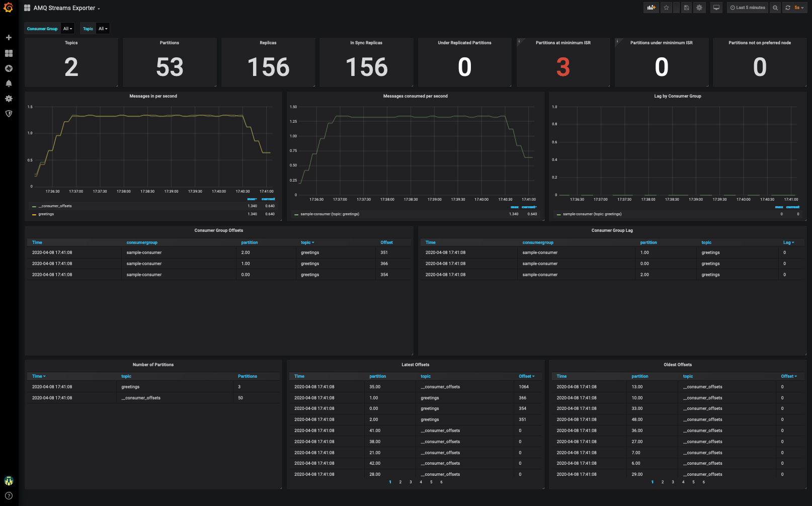This screenshot has width=812, height=506.
Task: Click the 50 partitions cell for __consumer_offsets
Action: pos(240,398)
